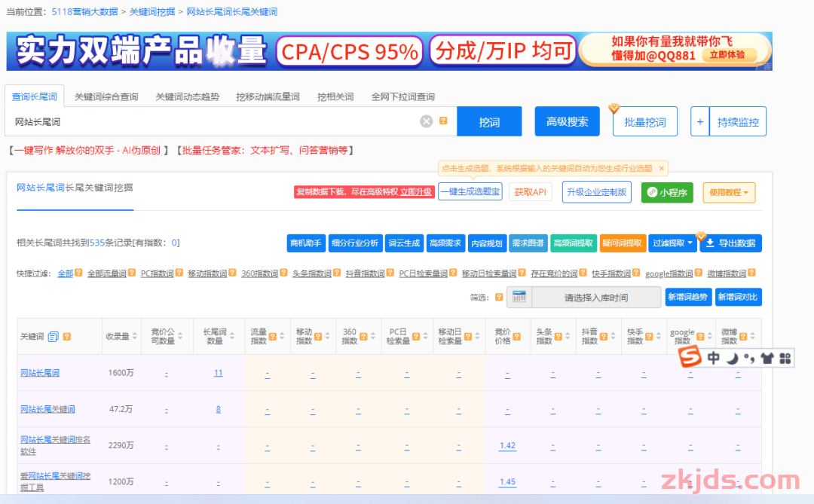Viewport: 814px width, 504px height.
Task: Switch to 挖移动端流量词 tab
Action: tap(268, 96)
